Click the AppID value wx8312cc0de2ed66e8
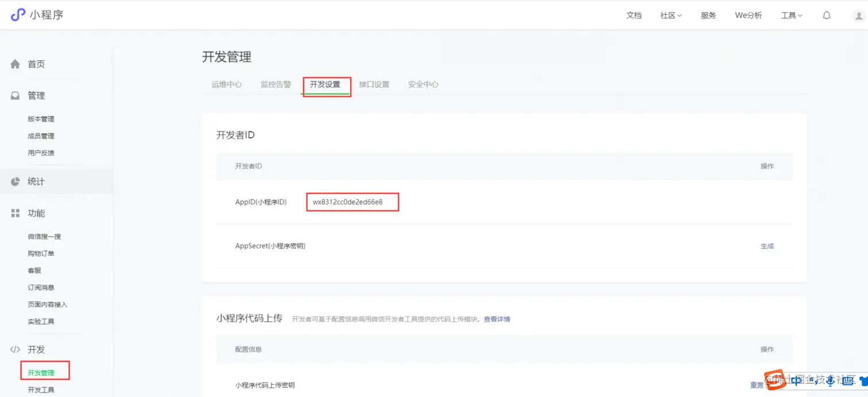Image resolution: width=868 pixels, height=397 pixels. coord(347,202)
